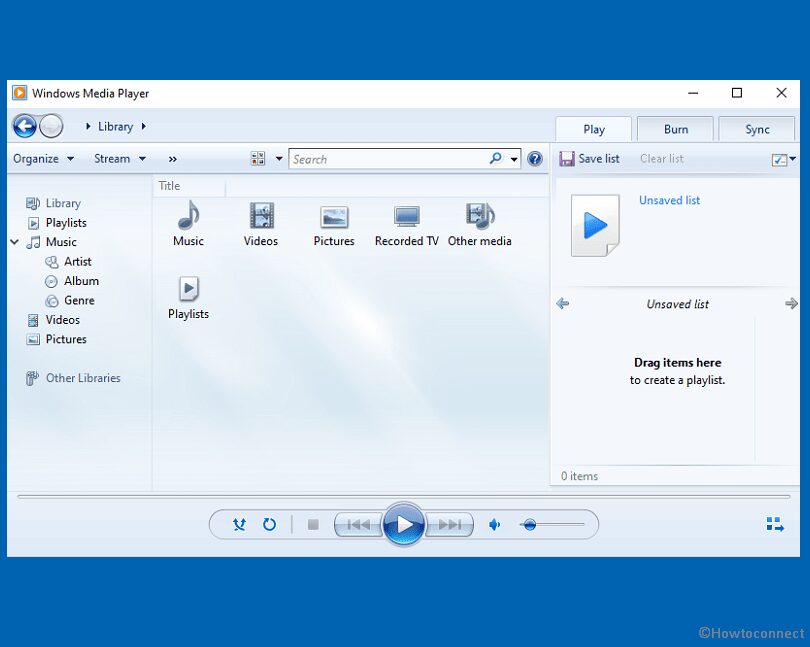810x647 pixels.
Task: Click the View options icon
Action: click(x=258, y=159)
